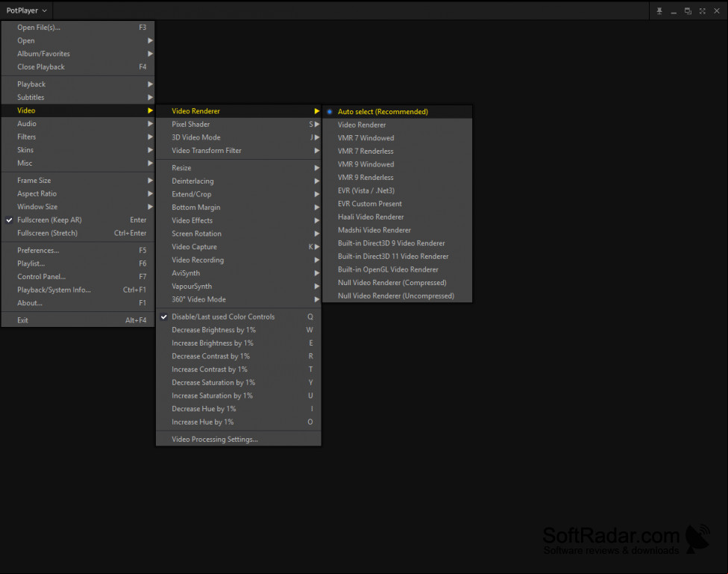Image resolution: width=728 pixels, height=574 pixels.
Task: Select EVR (Vista / .Net3) renderer
Action: 398,190
